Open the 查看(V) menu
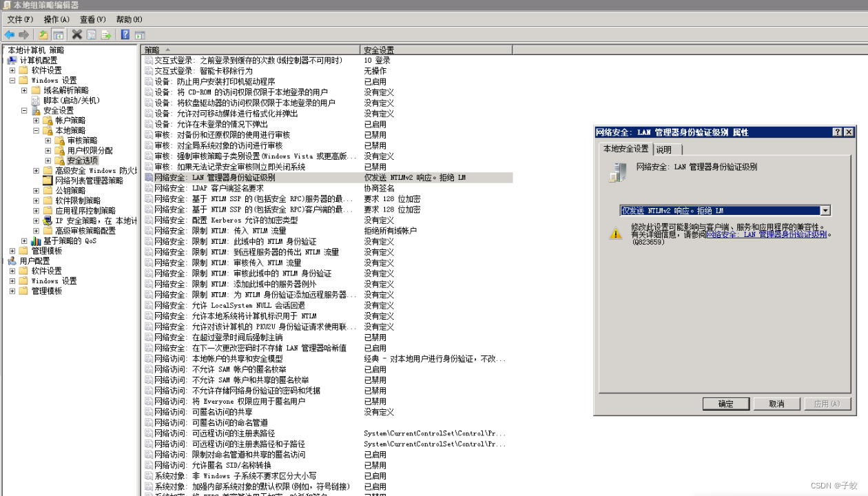Screen dimensions: 868x496 pyautogui.click(x=93, y=19)
